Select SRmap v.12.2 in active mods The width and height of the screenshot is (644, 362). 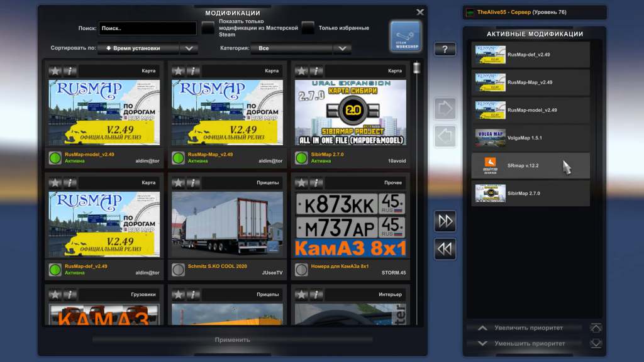tap(531, 166)
